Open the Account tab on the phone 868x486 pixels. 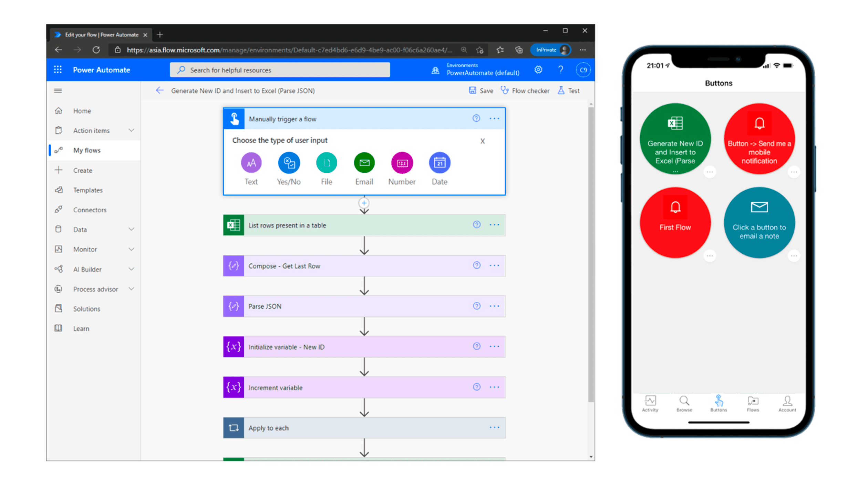pos(787,403)
